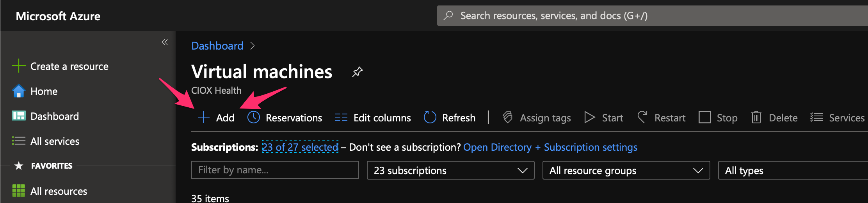Click the search magnifier icon

[448, 16]
